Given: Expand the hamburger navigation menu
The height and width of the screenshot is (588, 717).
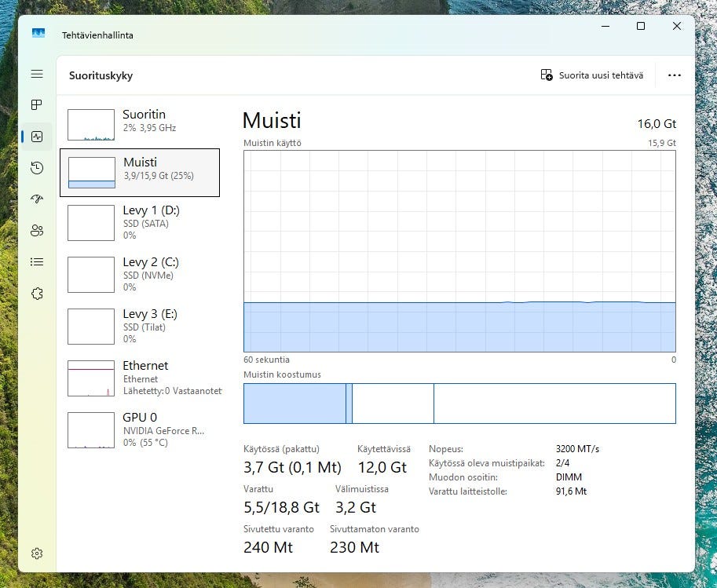Looking at the screenshot, I should coord(37,74).
